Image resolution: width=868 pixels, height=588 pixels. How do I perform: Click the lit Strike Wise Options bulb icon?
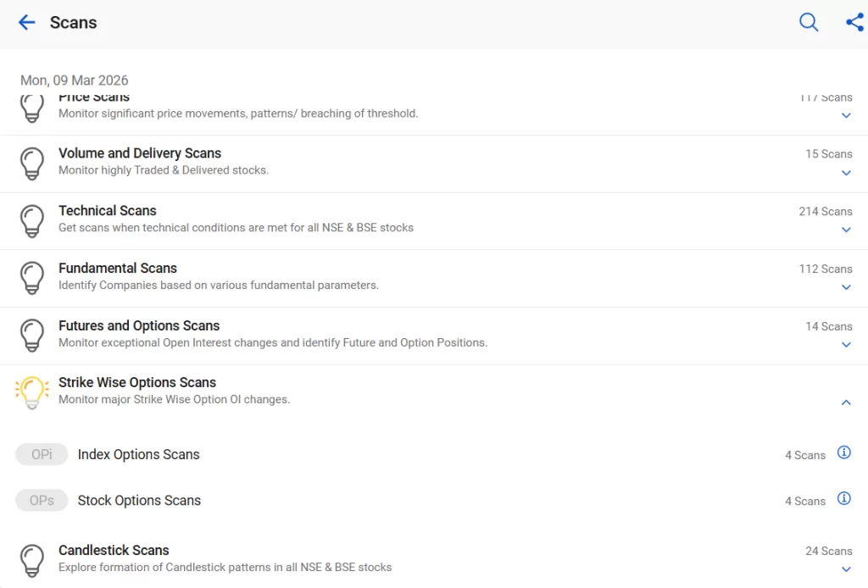(32, 392)
